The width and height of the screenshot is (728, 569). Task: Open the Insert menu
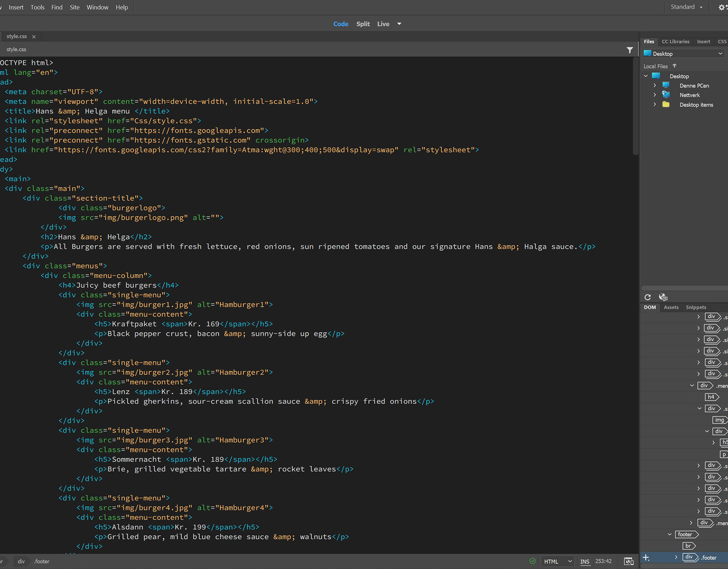[x=16, y=7]
